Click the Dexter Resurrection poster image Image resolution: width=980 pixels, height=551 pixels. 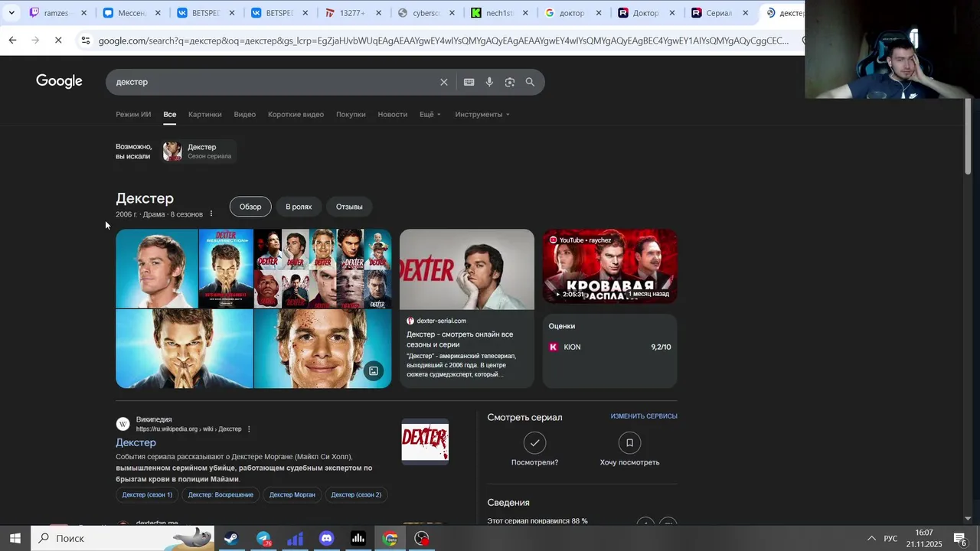point(226,269)
